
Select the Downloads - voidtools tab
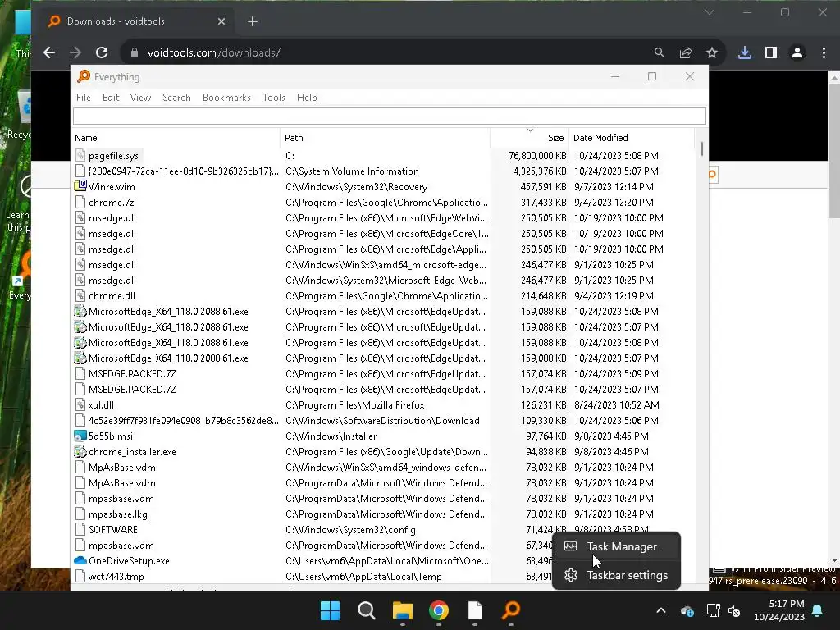[x=135, y=21]
